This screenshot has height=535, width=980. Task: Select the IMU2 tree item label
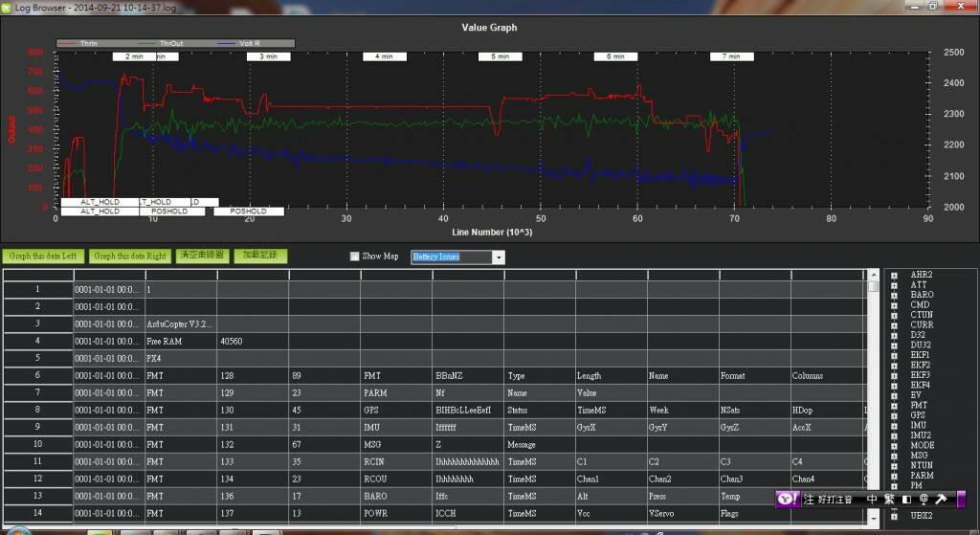[921, 435]
